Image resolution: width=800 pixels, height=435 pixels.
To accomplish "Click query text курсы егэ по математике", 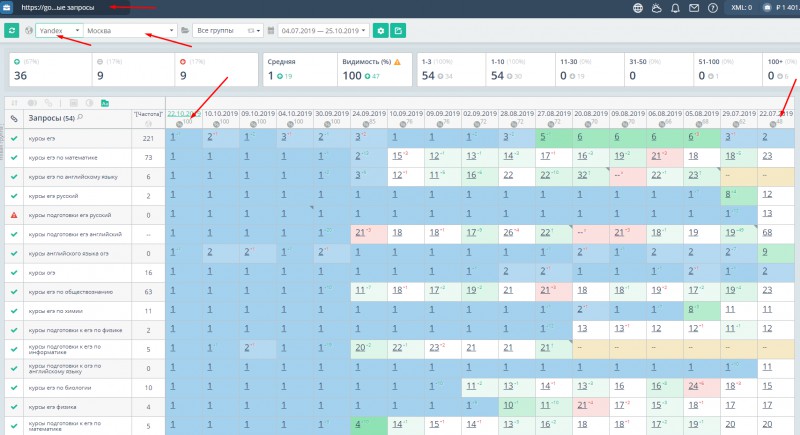I will tap(63, 158).
